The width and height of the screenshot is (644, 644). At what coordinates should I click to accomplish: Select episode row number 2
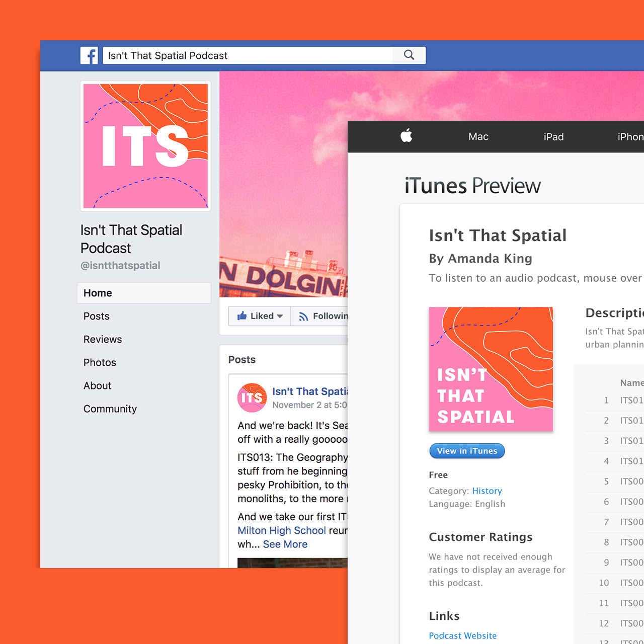pyautogui.click(x=614, y=421)
